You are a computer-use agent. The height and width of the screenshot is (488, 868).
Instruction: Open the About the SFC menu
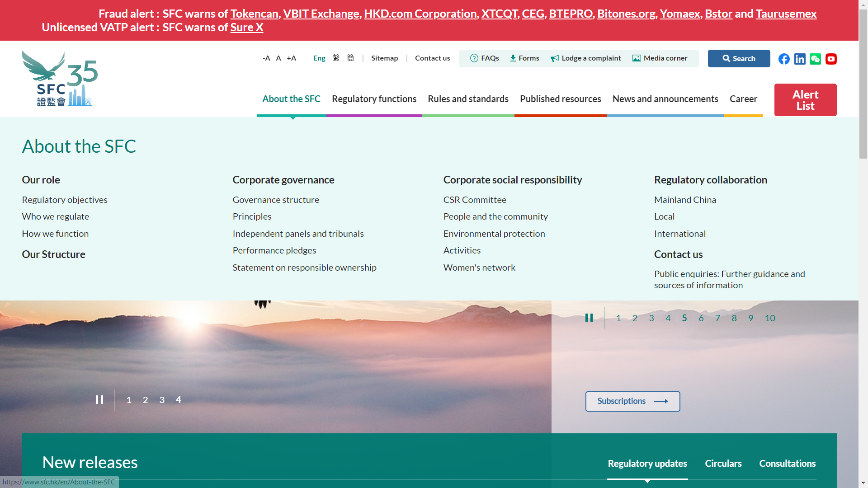coord(292,99)
